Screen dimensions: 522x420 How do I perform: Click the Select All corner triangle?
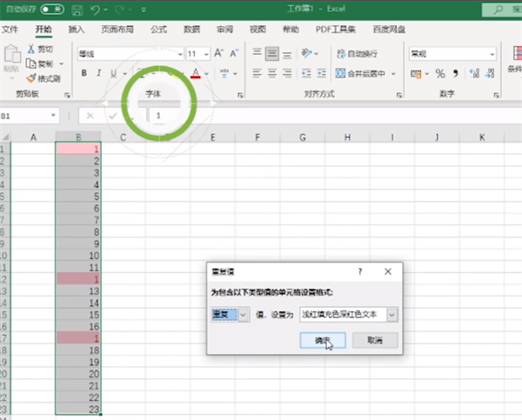pos(6,137)
